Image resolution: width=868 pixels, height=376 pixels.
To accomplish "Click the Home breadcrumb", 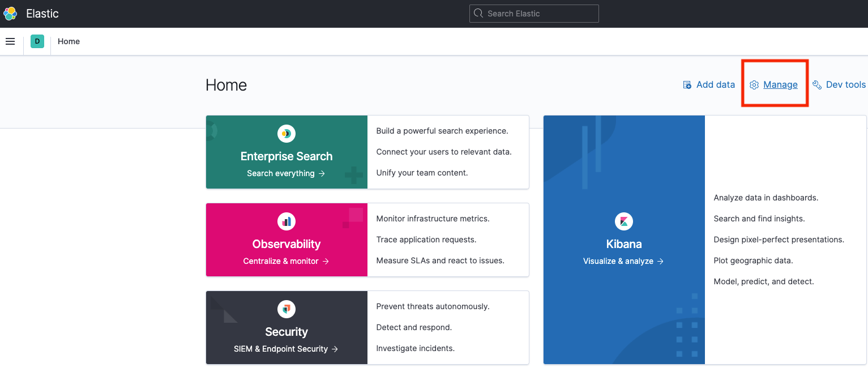I will pos(69,41).
